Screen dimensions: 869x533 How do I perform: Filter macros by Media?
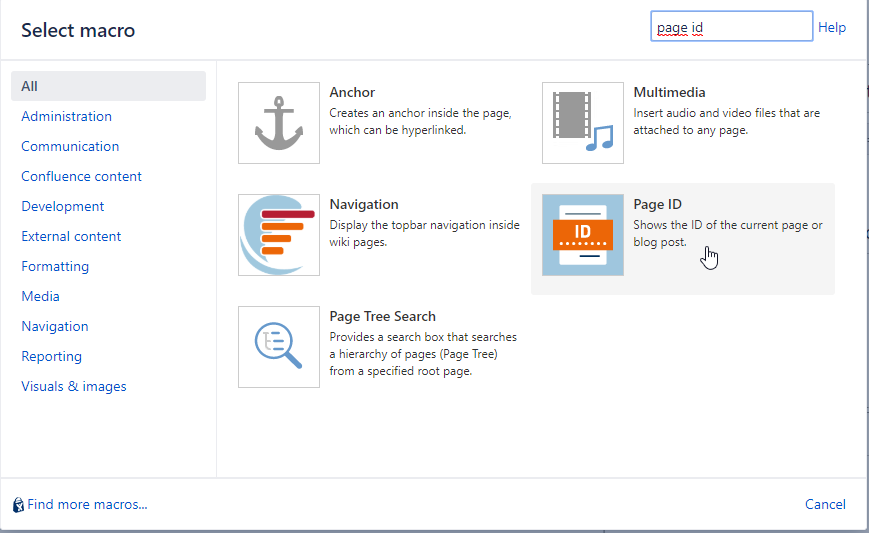40,296
